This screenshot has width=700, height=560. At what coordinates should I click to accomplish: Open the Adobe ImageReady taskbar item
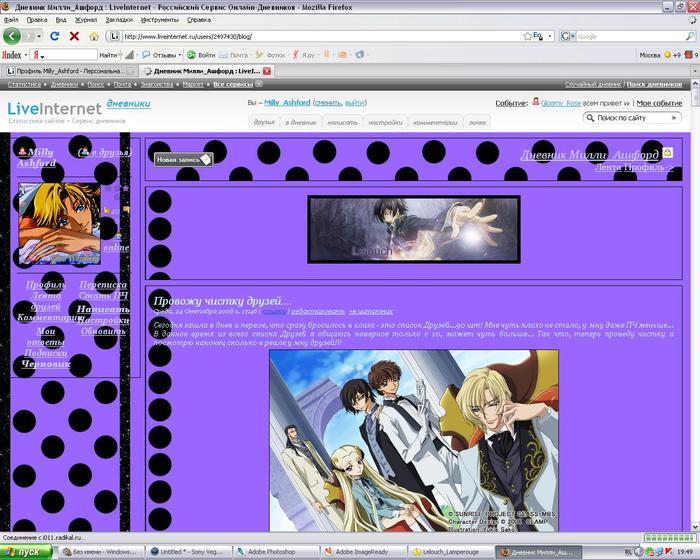coord(362,552)
